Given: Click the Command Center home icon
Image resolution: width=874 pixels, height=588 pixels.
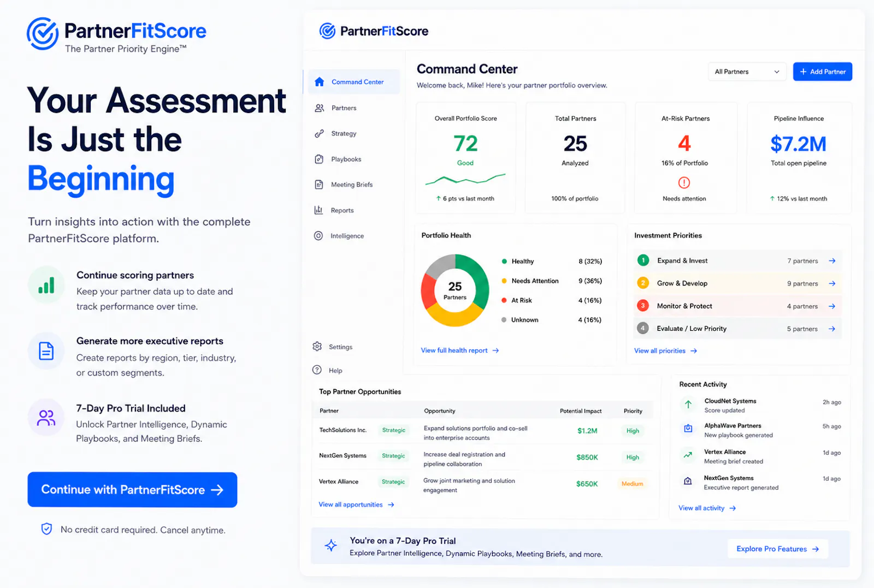Looking at the screenshot, I should (x=320, y=82).
